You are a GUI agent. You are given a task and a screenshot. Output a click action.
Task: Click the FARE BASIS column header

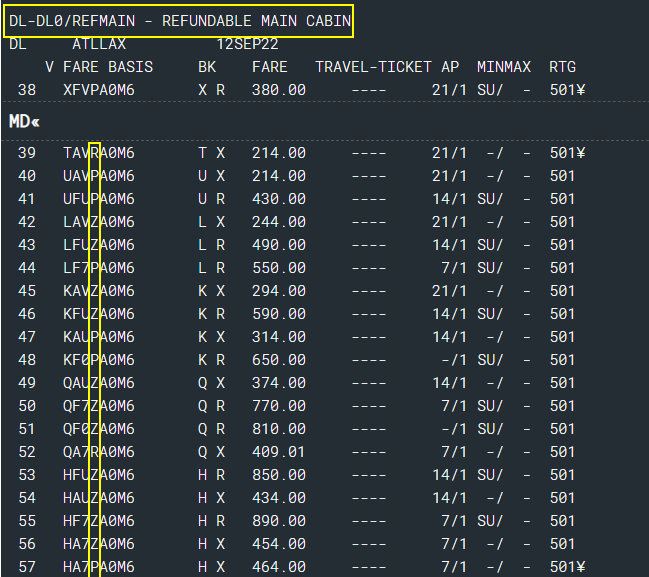108,67
